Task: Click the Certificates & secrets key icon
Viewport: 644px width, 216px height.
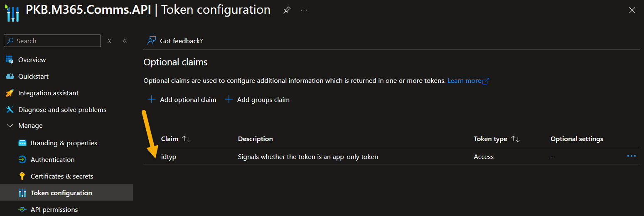Action: tap(22, 176)
